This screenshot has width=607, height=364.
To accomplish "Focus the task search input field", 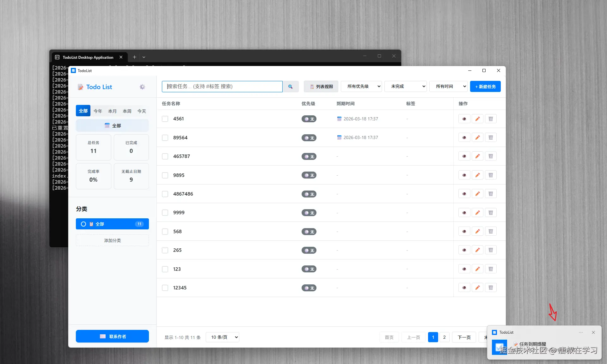I will pyautogui.click(x=222, y=87).
